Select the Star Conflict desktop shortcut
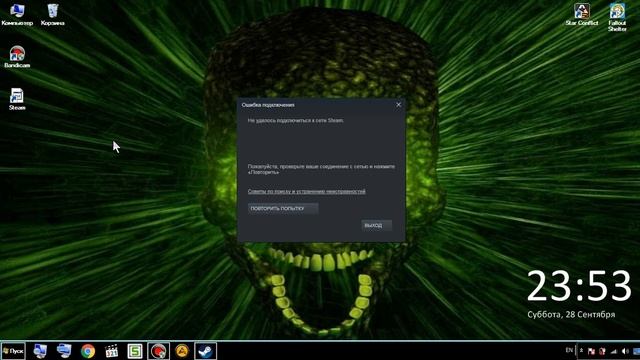This screenshot has width=640, height=360. point(582,15)
